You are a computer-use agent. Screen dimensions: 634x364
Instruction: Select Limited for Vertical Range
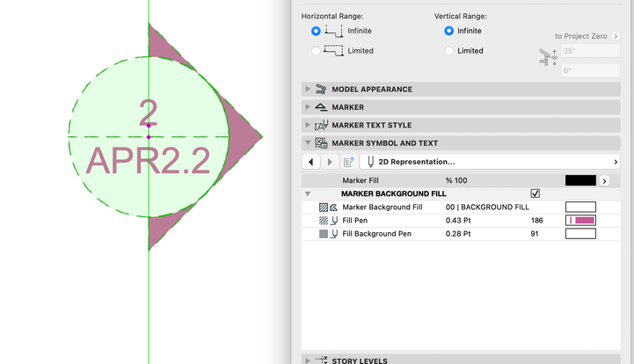click(x=448, y=51)
